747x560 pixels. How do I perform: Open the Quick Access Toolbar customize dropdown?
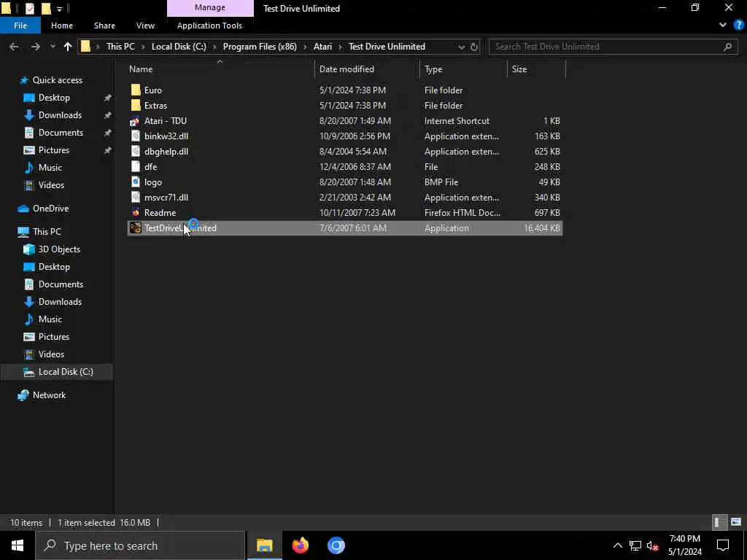(x=59, y=9)
